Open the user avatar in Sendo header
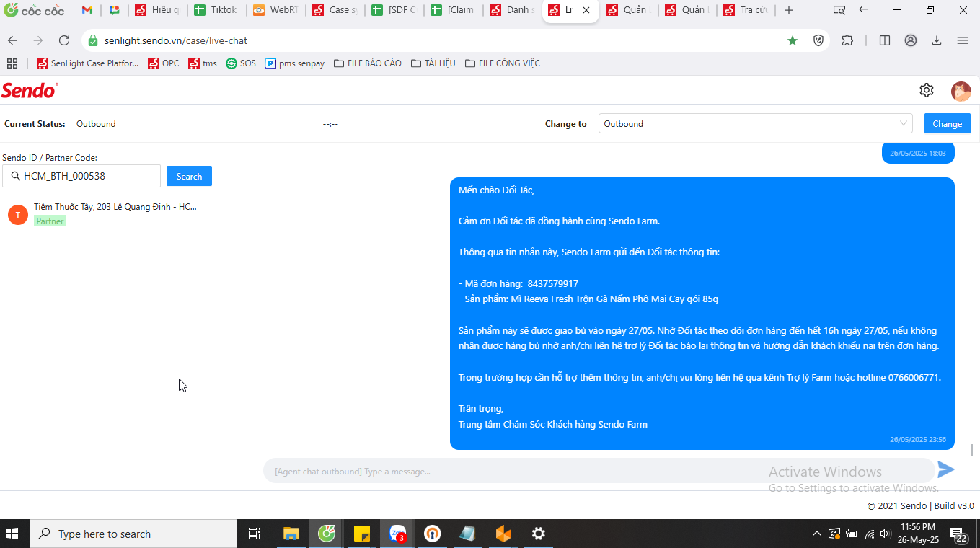Viewport: 980px width, 548px height. tap(961, 91)
